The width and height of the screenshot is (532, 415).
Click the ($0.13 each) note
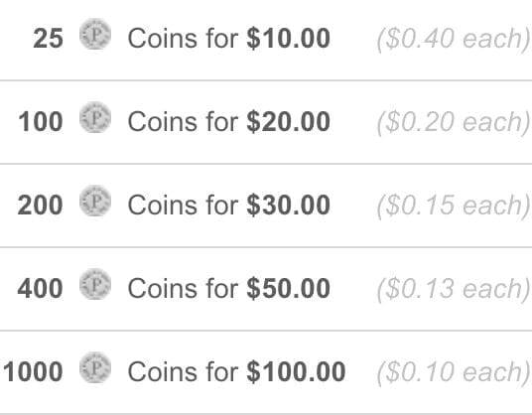tap(454, 290)
